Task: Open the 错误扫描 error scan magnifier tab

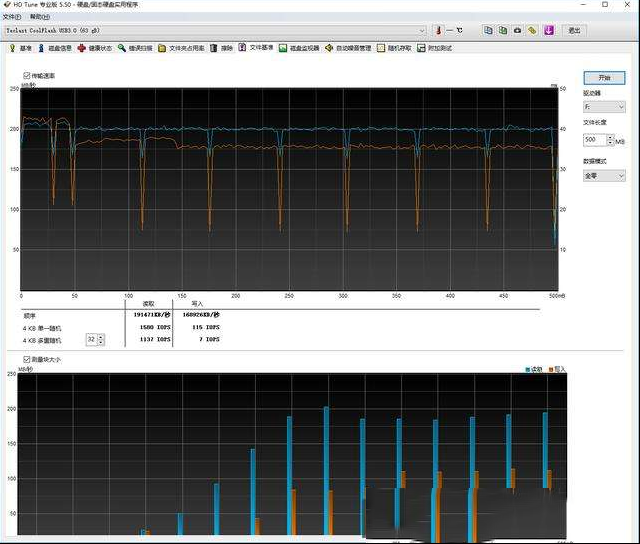Action: pyautogui.click(x=135, y=48)
